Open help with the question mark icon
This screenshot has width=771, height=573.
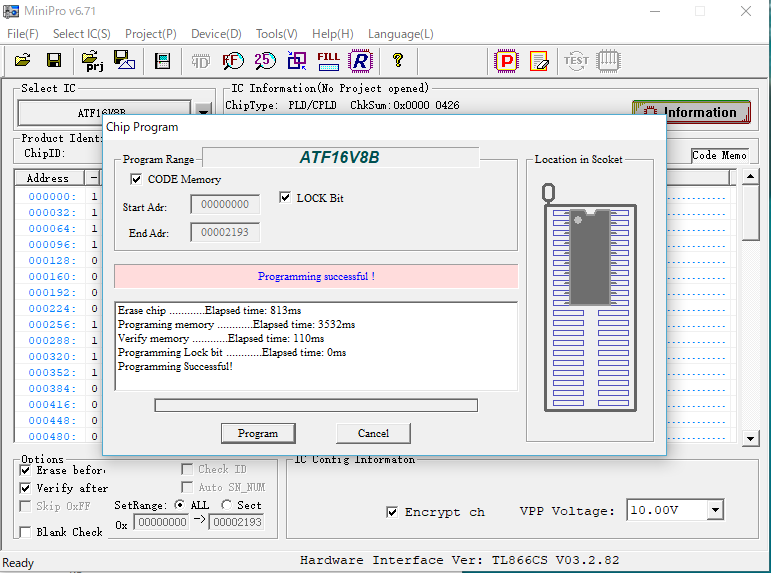398,60
